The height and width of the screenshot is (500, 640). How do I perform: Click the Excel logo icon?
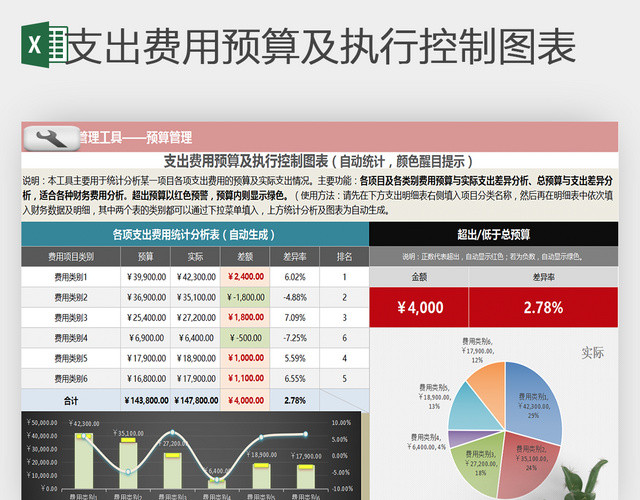44,44
